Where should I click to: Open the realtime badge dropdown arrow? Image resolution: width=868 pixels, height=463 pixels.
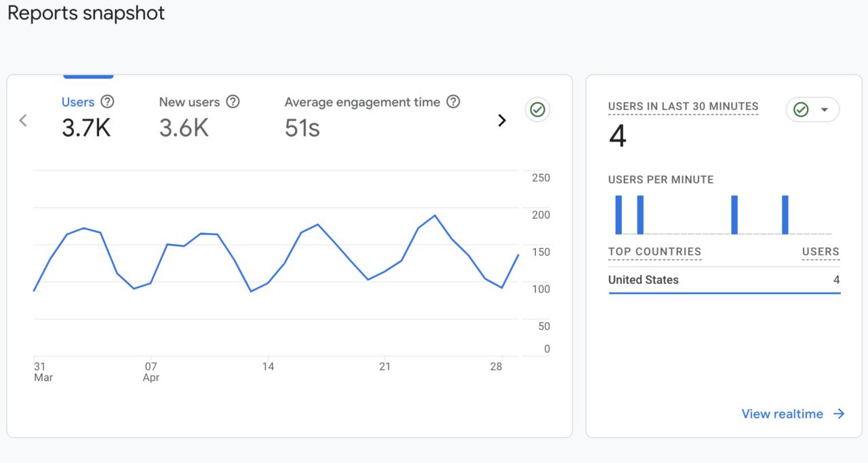826,109
